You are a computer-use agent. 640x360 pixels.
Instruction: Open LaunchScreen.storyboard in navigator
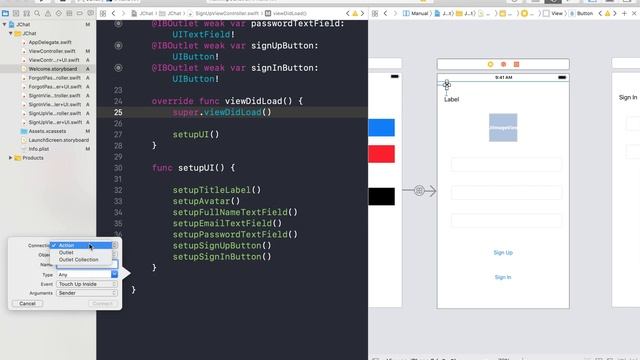pos(58,140)
